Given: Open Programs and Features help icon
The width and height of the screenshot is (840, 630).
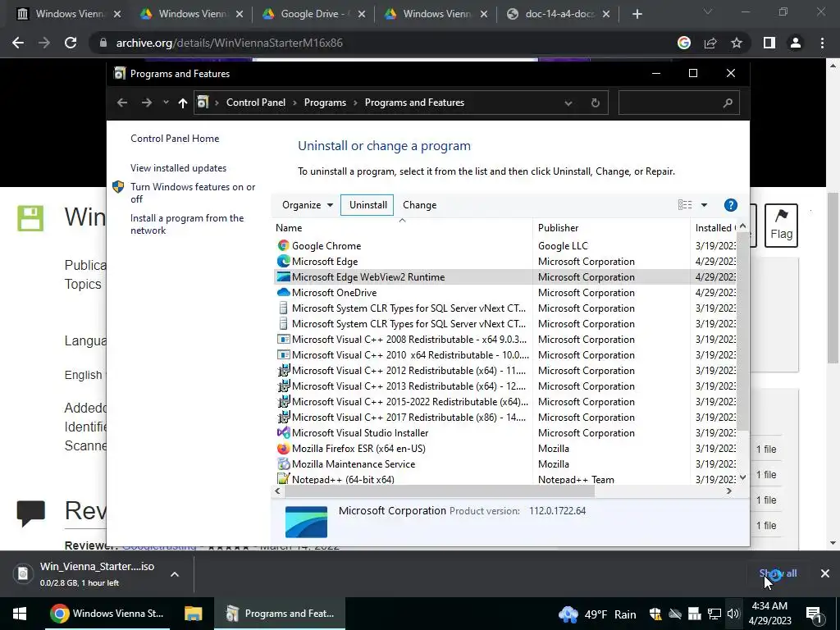Looking at the screenshot, I should [x=730, y=205].
